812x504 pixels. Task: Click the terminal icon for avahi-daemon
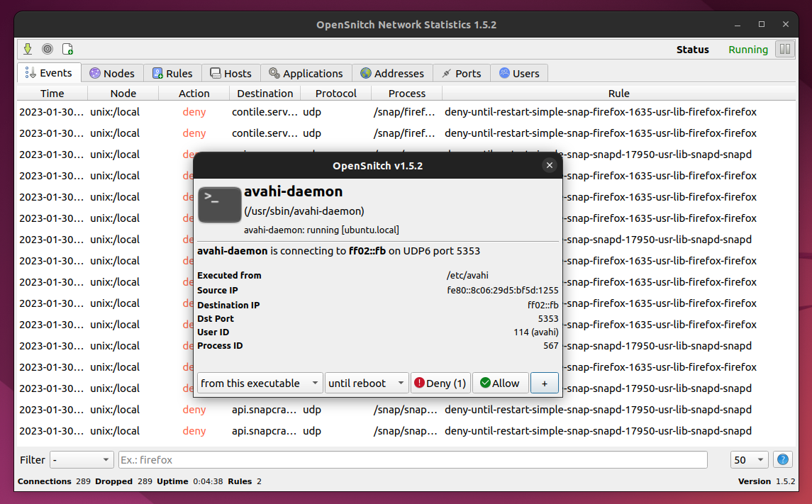pyautogui.click(x=220, y=204)
